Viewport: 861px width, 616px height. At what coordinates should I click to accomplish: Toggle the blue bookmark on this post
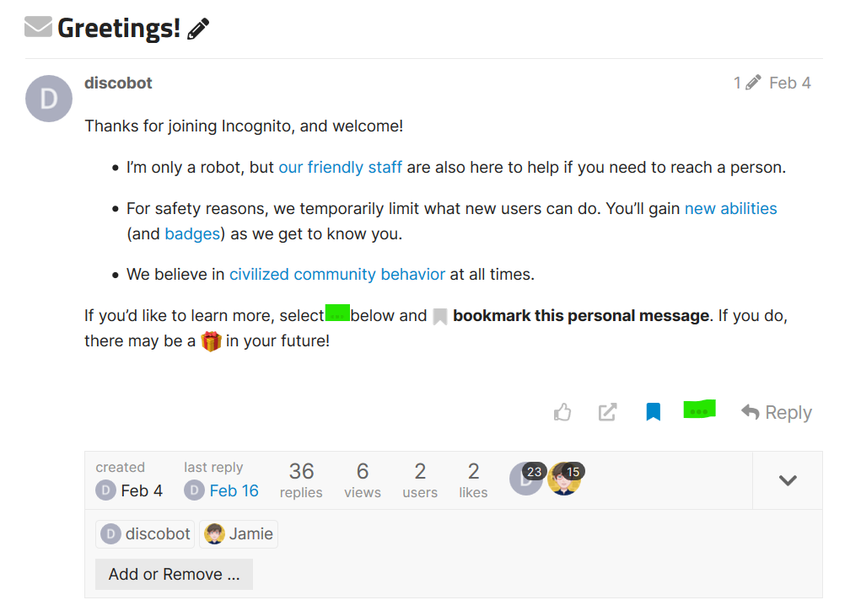[653, 411]
